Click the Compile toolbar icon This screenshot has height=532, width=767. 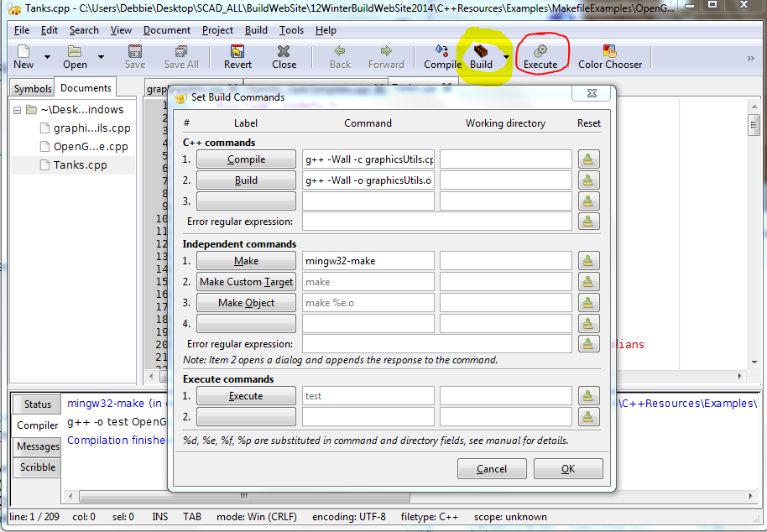pyautogui.click(x=442, y=52)
